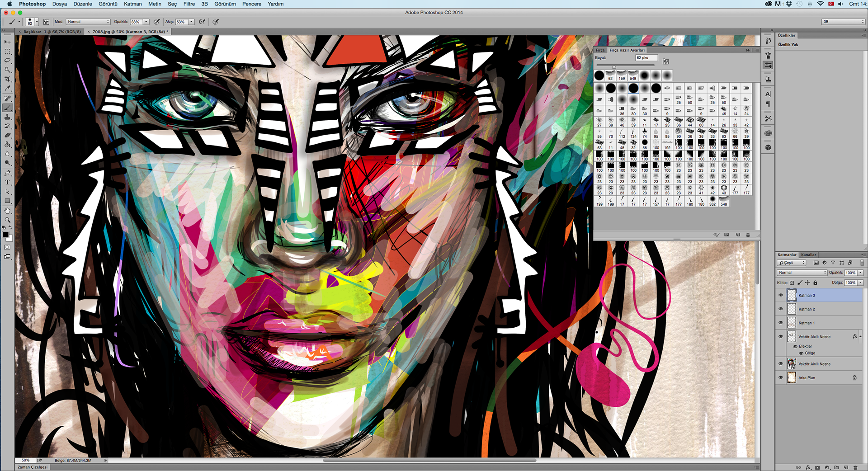Select the Clone Stamp tool
This screenshot has width=868, height=471.
tap(7, 117)
